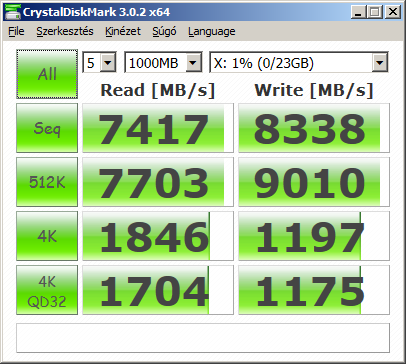The width and height of the screenshot is (406, 364).
Task: Expand the 1000MB test size dropdown
Action: point(193,62)
